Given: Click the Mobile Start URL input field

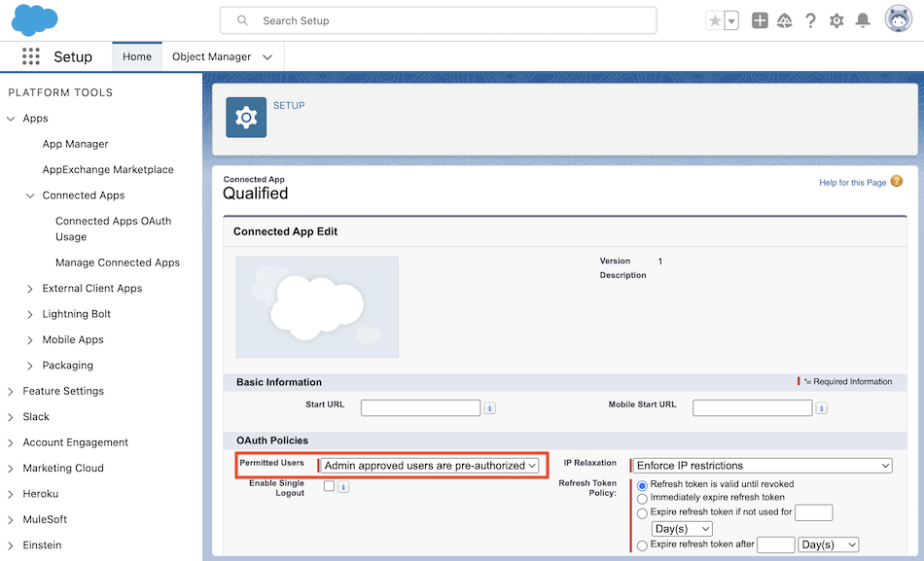Looking at the screenshot, I should coord(753,407).
